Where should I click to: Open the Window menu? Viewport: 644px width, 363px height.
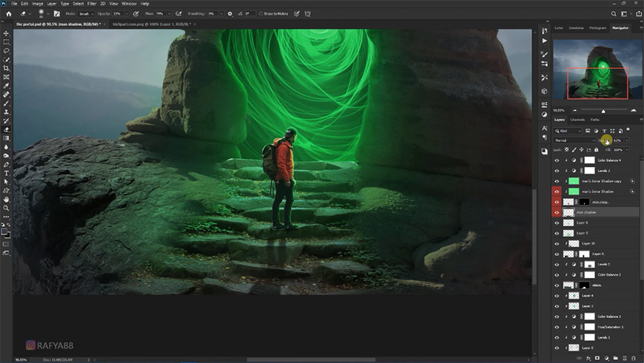point(129,4)
